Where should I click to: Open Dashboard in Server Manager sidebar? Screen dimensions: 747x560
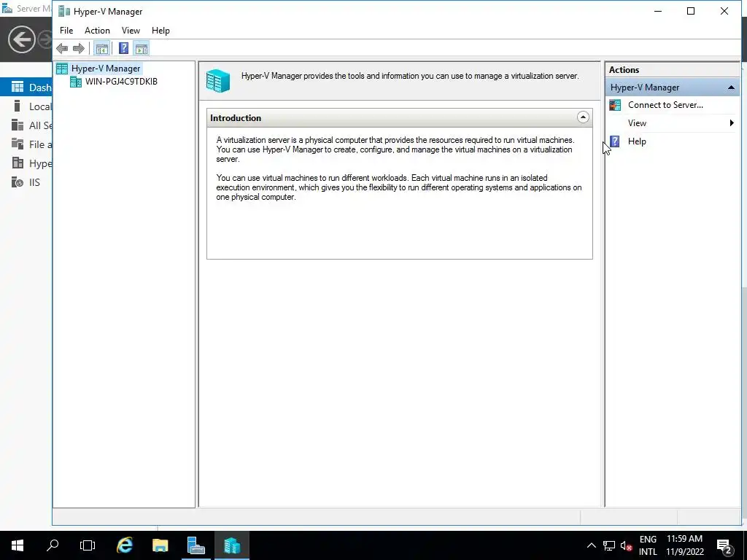click(26, 87)
